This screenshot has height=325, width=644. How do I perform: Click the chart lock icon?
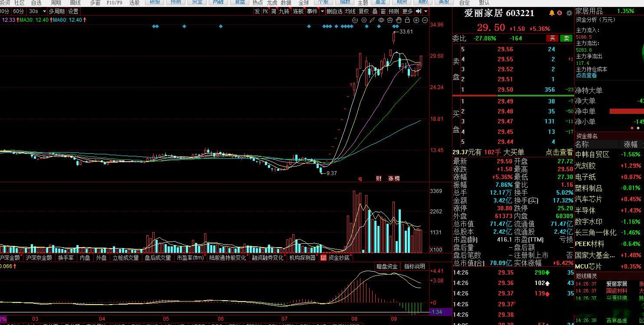pos(407,20)
